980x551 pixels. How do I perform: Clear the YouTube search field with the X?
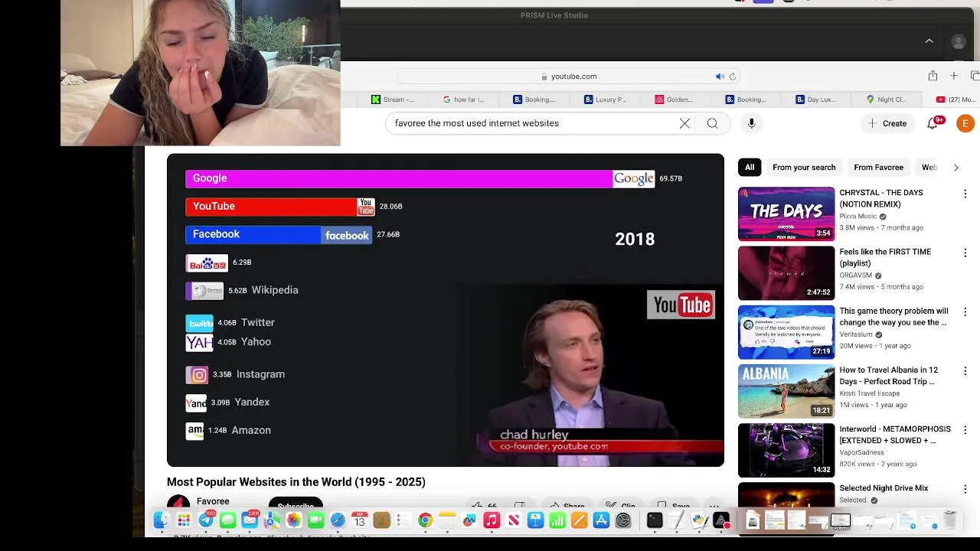(x=684, y=123)
